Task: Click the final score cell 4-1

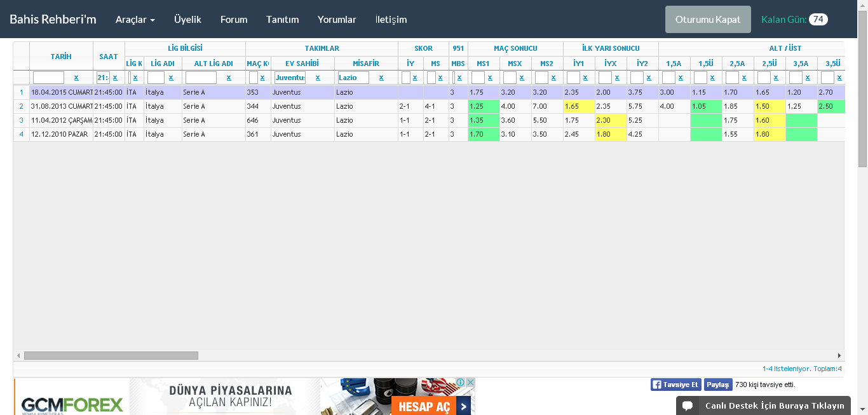Action: coord(436,106)
